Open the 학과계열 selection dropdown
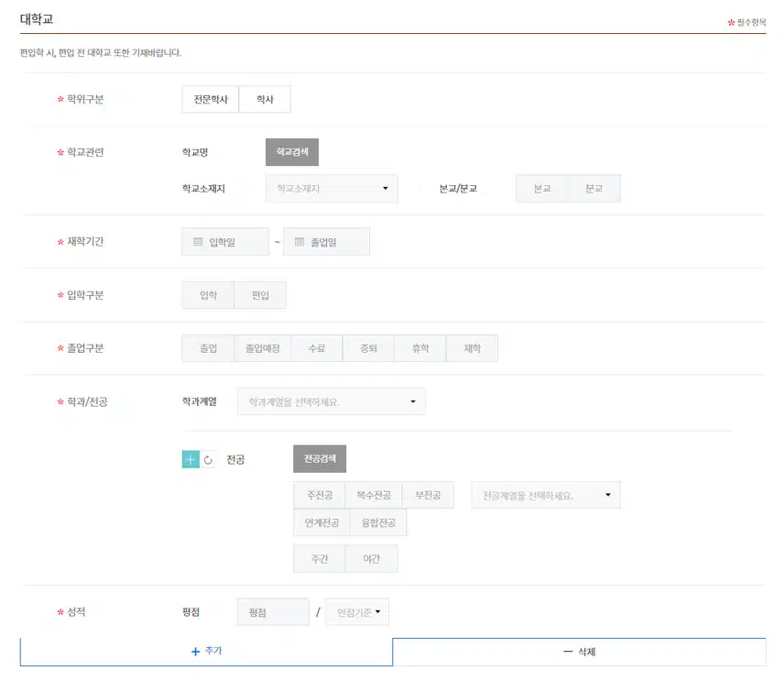The width and height of the screenshot is (784, 681). tap(332, 401)
